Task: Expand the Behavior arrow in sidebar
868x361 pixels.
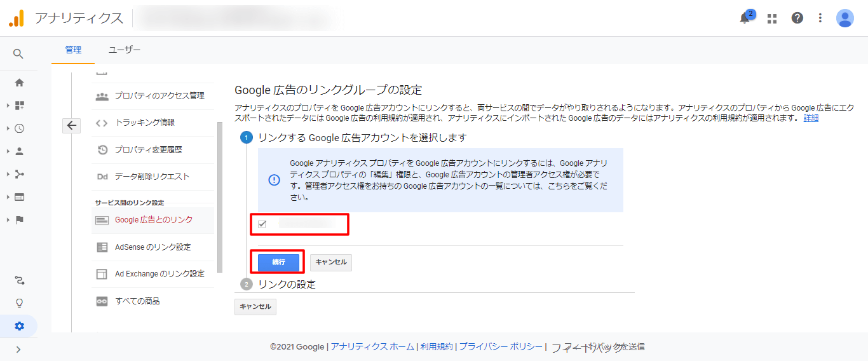Action: pyautogui.click(x=8, y=197)
